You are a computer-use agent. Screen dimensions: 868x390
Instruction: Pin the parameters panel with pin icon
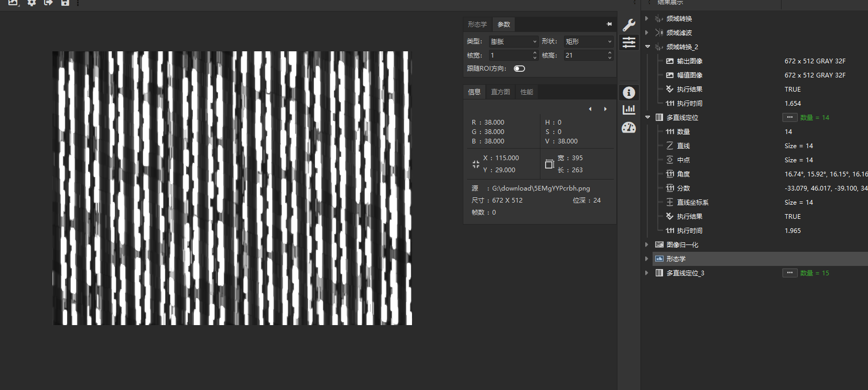[609, 24]
